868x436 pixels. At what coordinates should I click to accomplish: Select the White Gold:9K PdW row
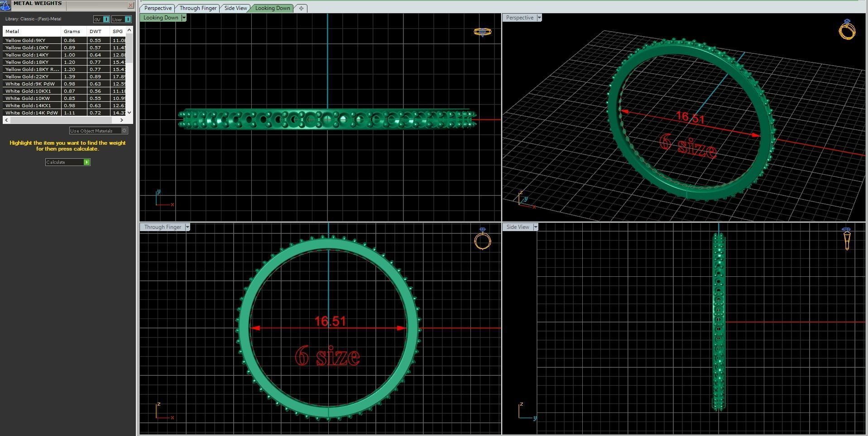(64, 84)
